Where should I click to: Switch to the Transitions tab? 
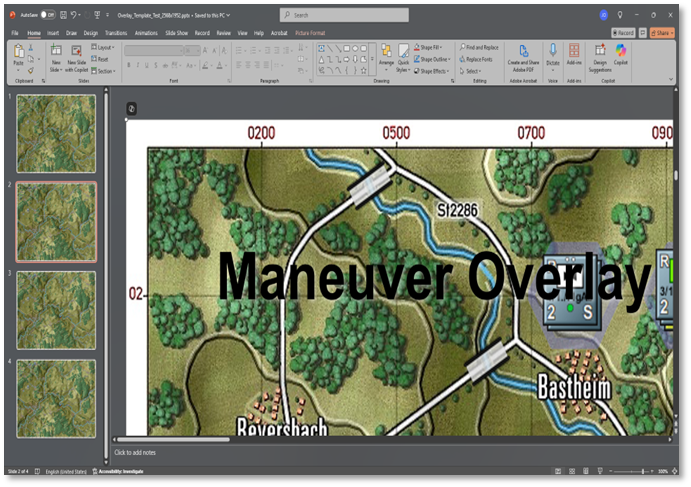pos(116,33)
